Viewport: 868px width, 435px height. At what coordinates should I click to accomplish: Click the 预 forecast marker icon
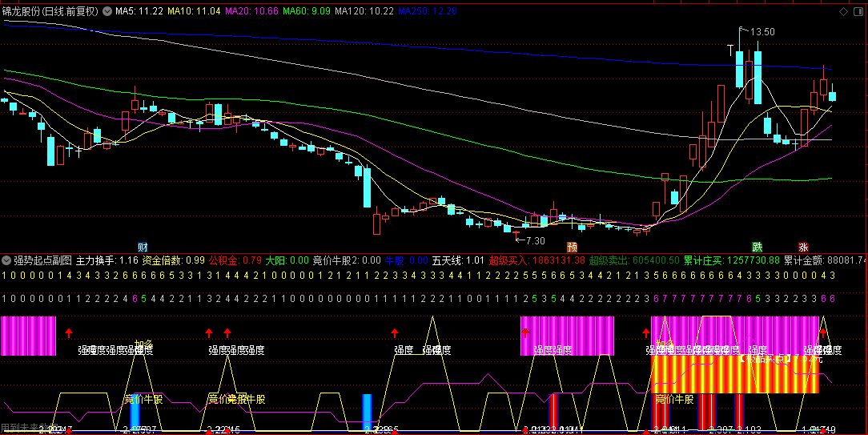coord(573,248)
